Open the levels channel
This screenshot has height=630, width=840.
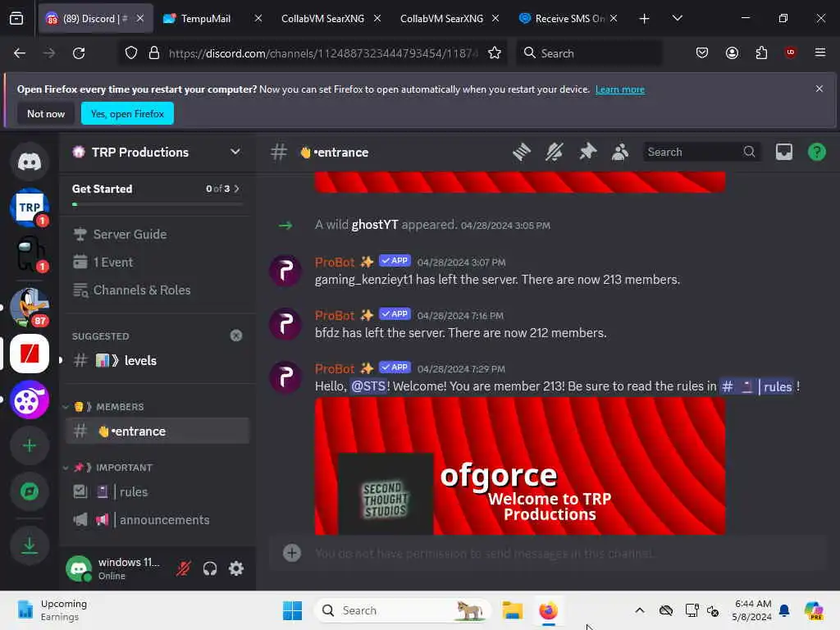(x=156, y=361)
